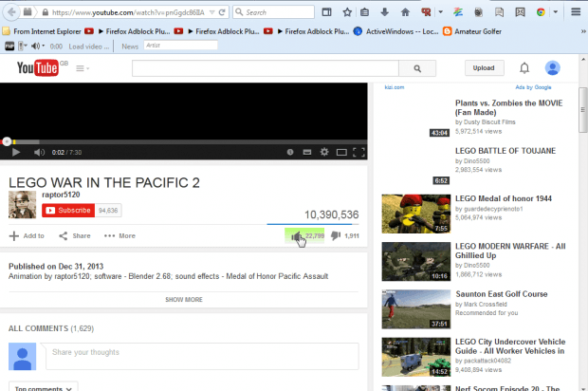This screenshot has width=588, height=391.
Task: Toggle subtitles in the video player
Action: tap(307, 152)
